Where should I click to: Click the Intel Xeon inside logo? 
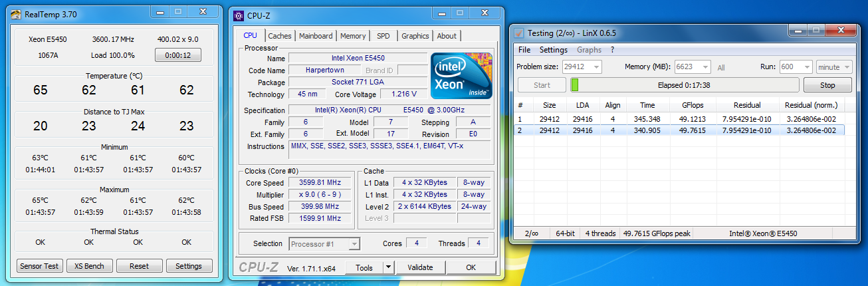(x=461, y=75)
